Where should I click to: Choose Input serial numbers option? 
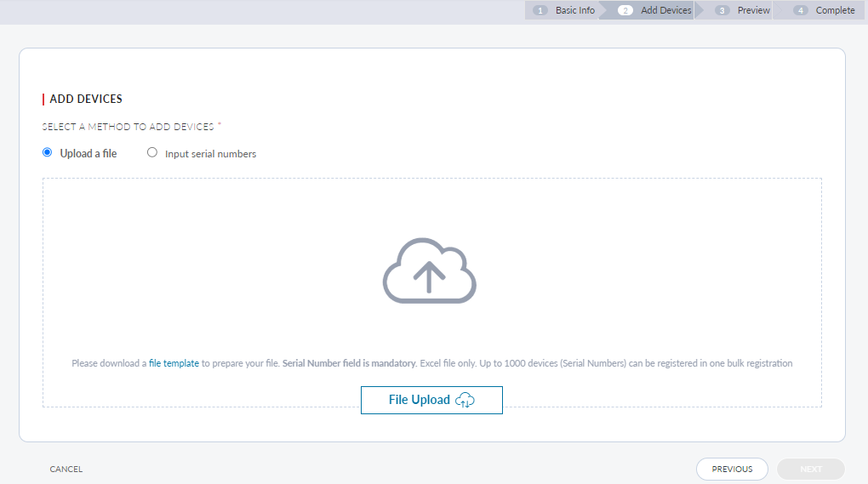pos(151,152)
